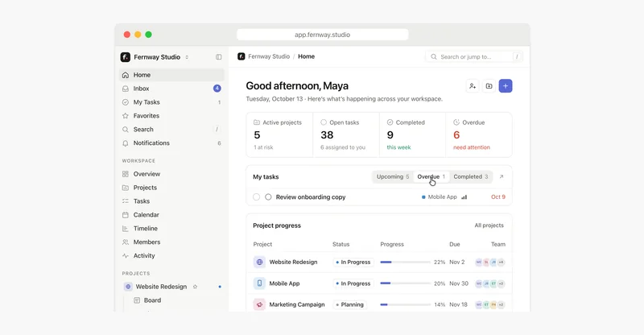Click the new project folder icon button
Screen dimensions: 644x335
click(x=489, y=86)
